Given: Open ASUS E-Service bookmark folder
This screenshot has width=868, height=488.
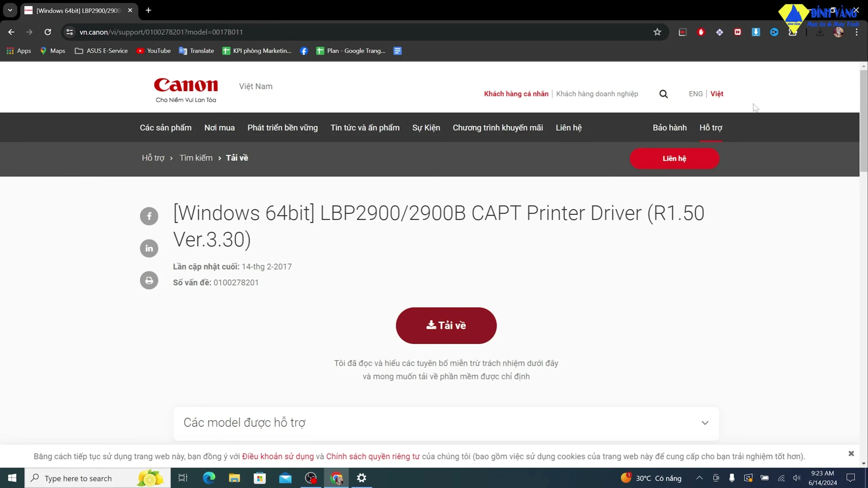Looking at the screenshot, I should click(101, 51).
